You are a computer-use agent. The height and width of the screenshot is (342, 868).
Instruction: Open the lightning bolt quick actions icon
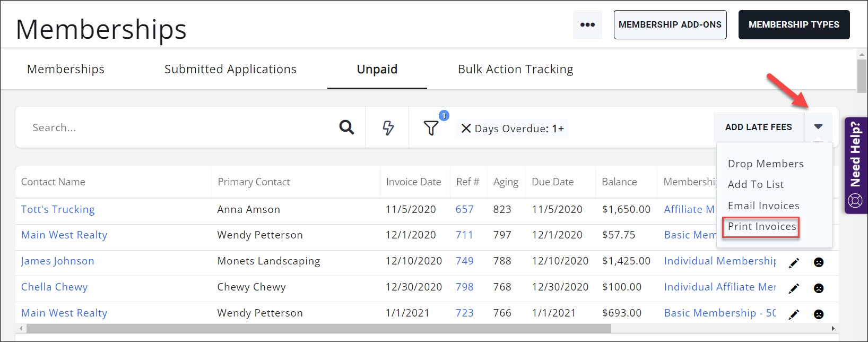tap(388, 128)
